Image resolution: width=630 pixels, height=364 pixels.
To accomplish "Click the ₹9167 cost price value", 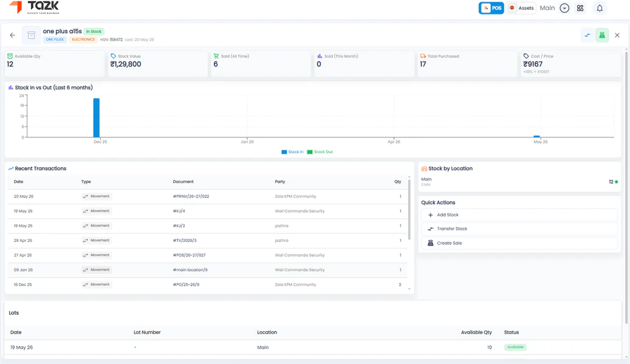I will 533,64.
